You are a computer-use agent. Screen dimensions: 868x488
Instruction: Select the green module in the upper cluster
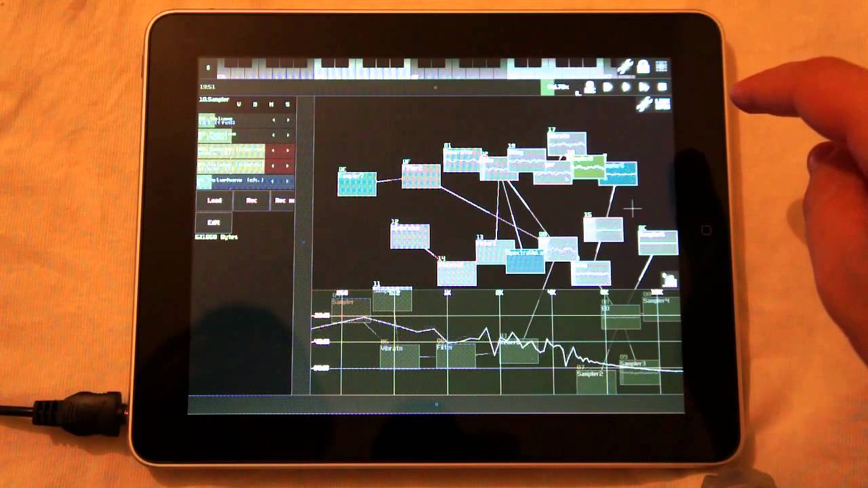589,167
